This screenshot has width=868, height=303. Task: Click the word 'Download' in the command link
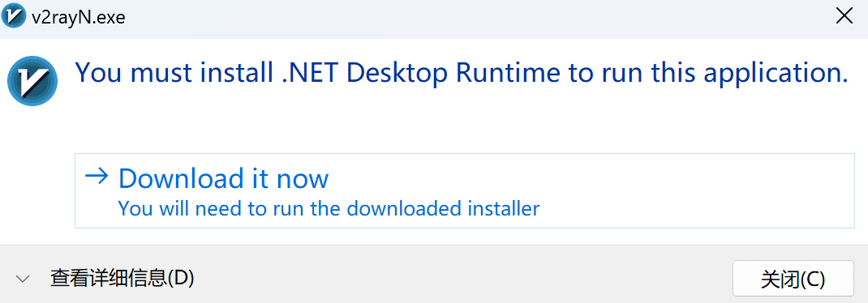tap(182, 178)
